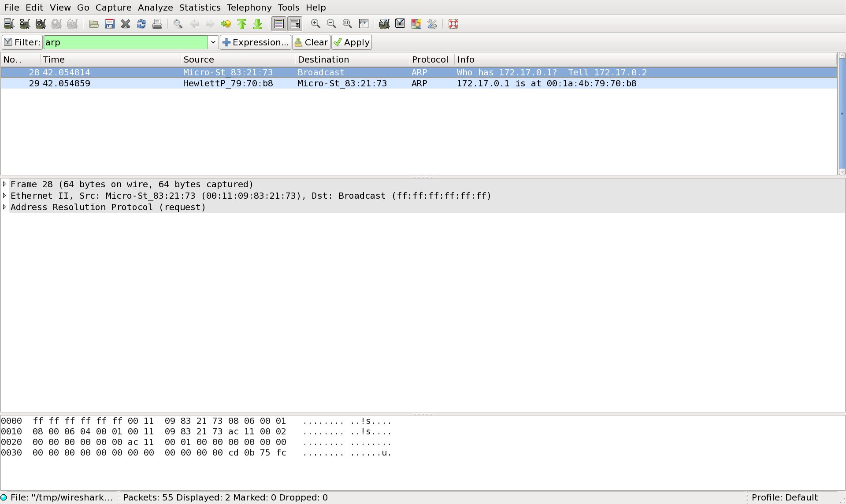Find a packet magnifier icon
The height and width of the screenshot is (504, 846).
[178, 24]
